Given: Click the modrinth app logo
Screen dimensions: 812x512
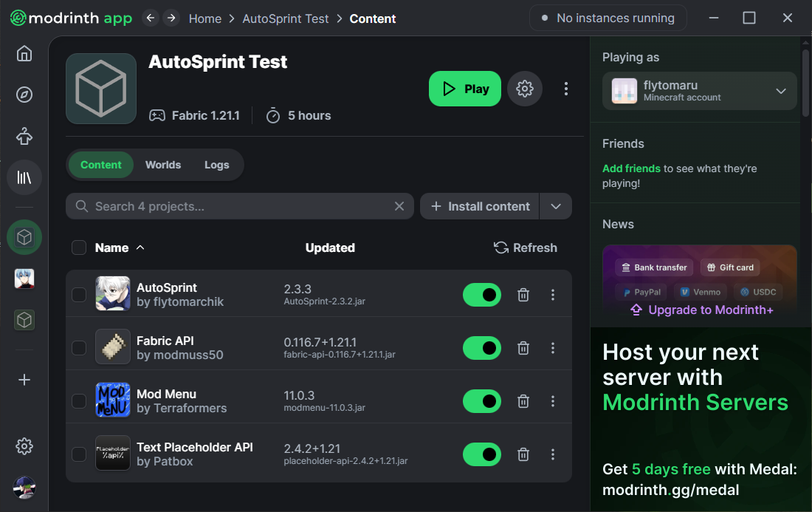Looking at the screenshot, I should 71,18.
